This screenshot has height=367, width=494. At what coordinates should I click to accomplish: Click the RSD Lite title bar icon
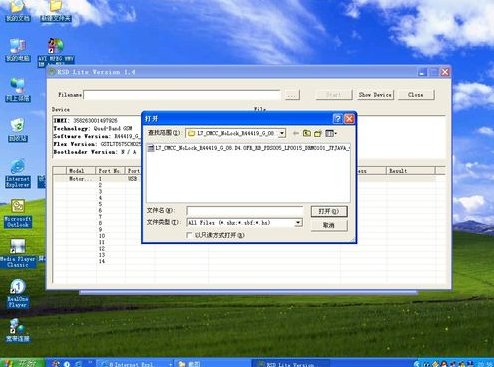(52, 72)
